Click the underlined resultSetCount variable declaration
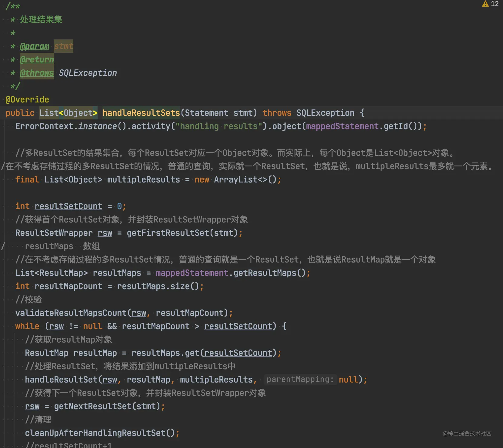Image resolution: width=503 pixels, height=448 pixels. pyautogui.click(x=68, y=206)
